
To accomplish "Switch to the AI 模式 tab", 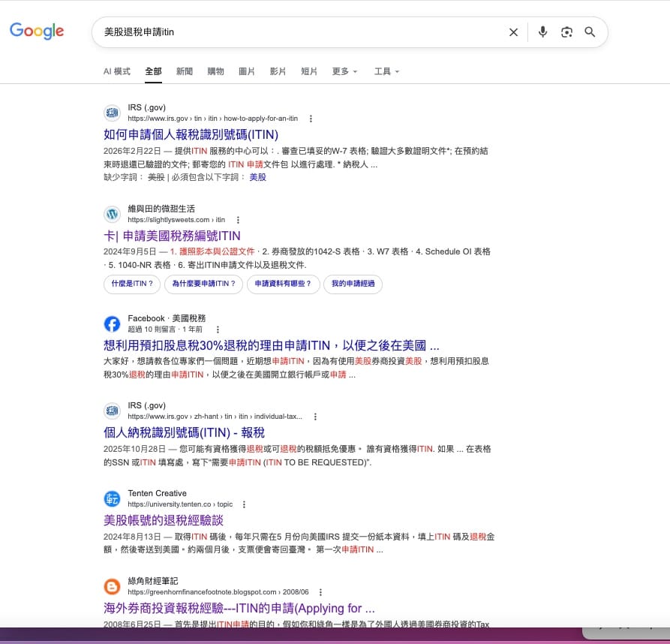I will pyautogui.click(x=116, y=71).
